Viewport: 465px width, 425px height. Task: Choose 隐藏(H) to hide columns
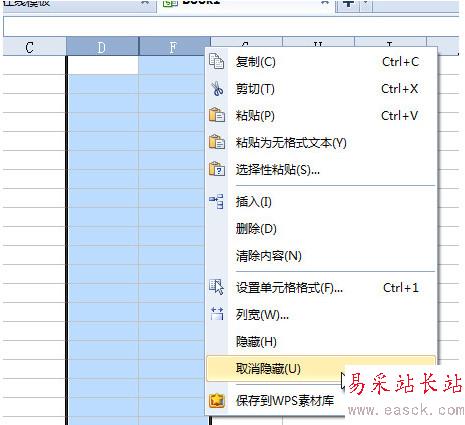(321, 341)
